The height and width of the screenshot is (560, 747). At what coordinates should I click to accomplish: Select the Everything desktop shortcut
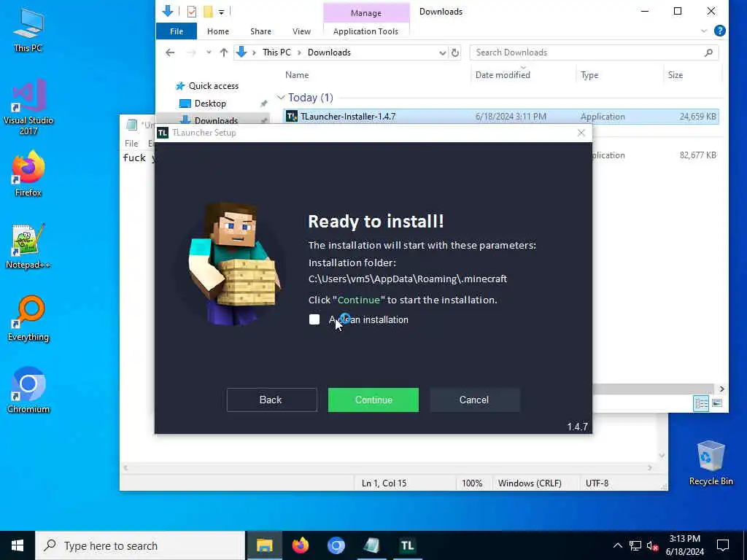(x=28, y=319)
